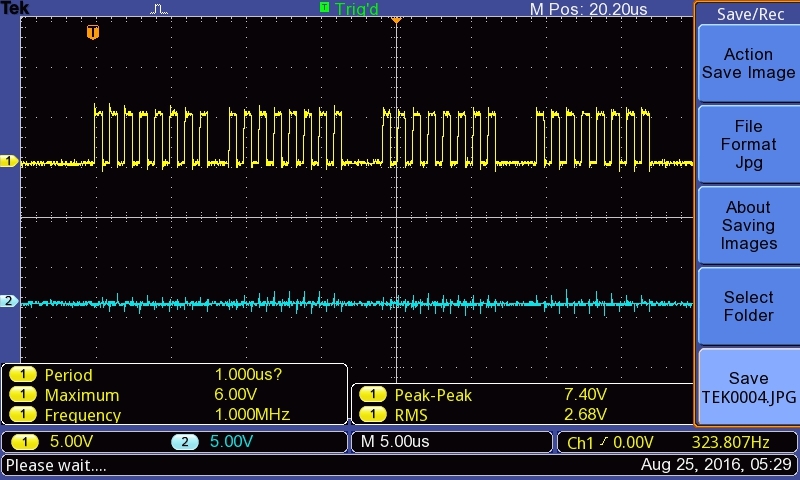Click the pulse waveform icon in top bar

click(x=159, y=9)
